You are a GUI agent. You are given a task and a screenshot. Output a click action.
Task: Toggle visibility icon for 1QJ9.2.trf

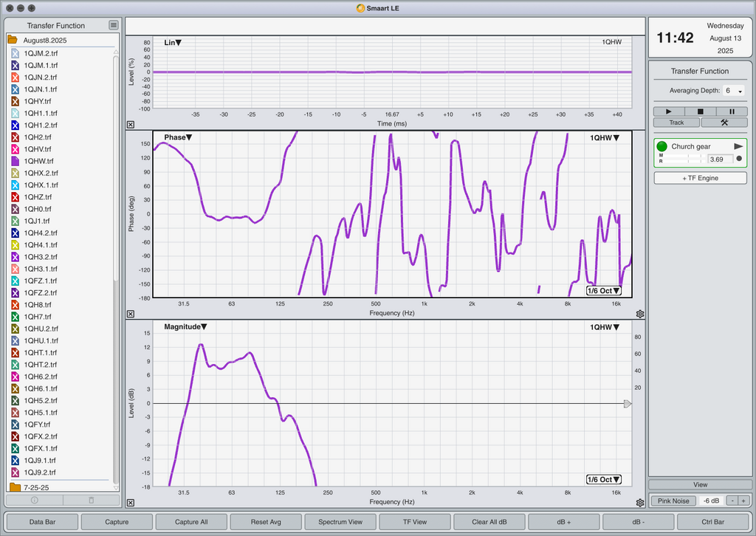point(15,473)
